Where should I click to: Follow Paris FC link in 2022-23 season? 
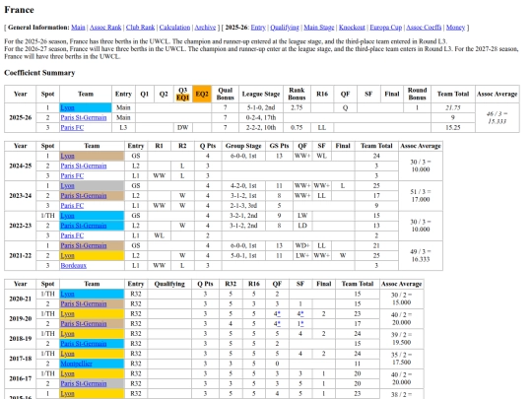(72, 235)
